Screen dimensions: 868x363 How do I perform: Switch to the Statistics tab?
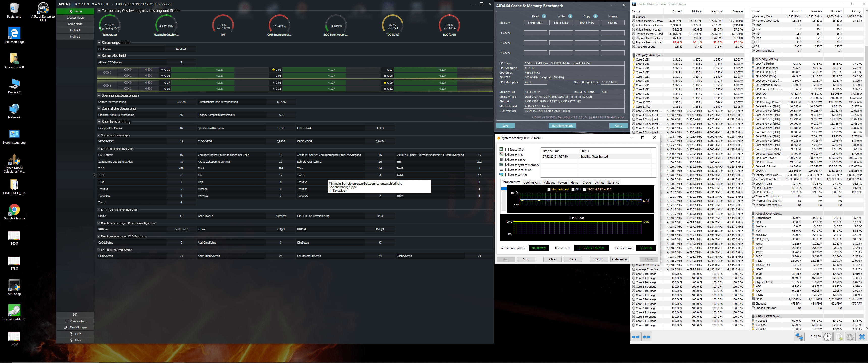613,183
